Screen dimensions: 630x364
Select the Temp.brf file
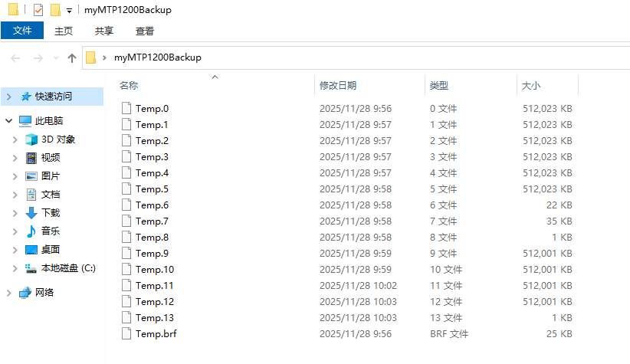156,334
